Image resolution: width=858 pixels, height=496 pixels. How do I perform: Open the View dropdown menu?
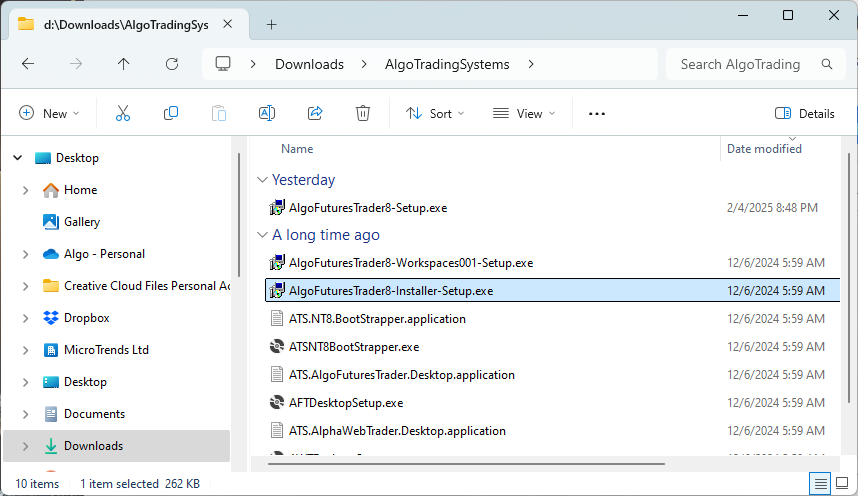coord(524,113)
